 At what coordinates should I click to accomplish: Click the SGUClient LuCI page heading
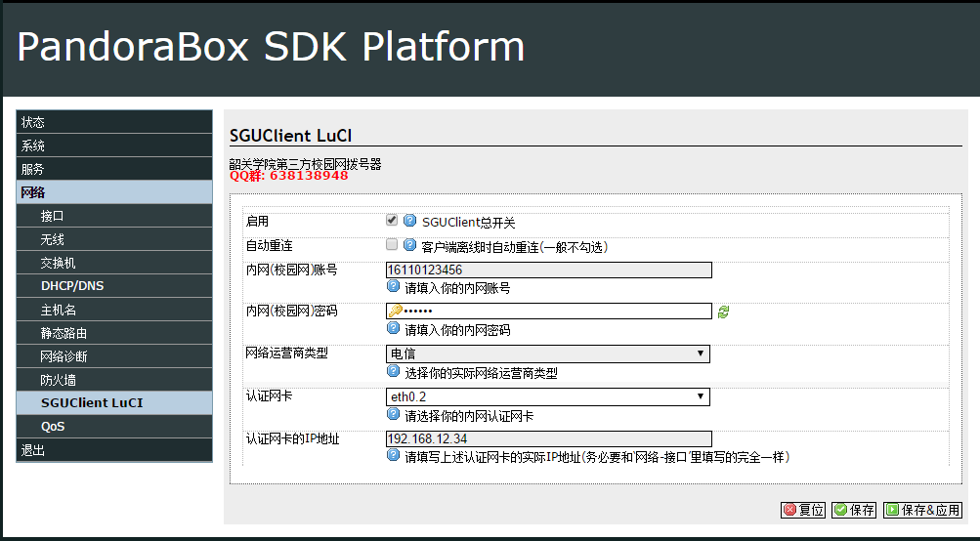point(290,136)
